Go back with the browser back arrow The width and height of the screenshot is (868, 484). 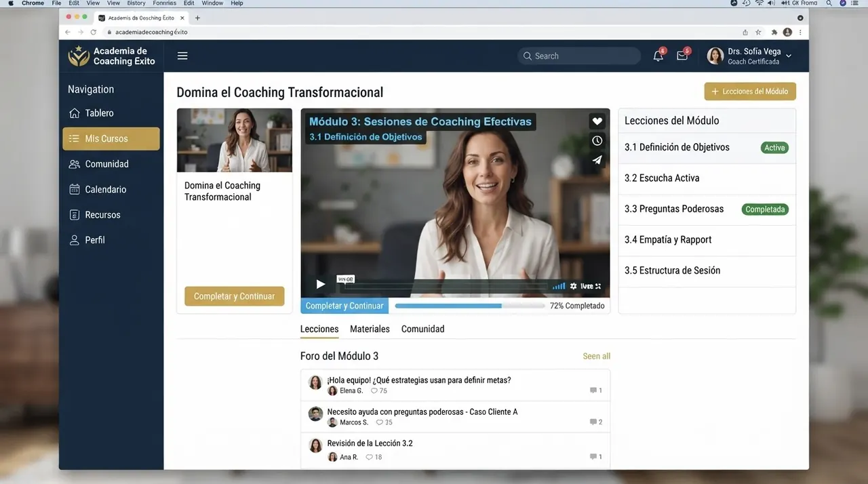coord(68,32)
